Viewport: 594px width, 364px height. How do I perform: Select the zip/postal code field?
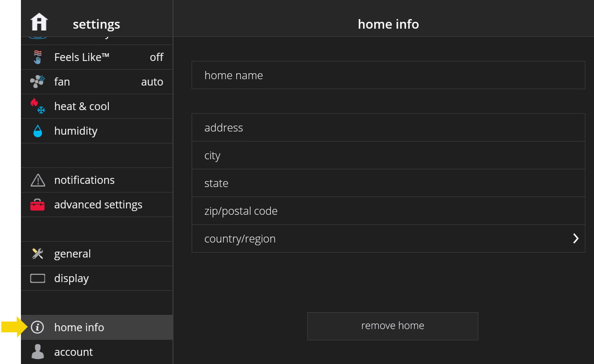pyautogui.click(x=388, y=211)
